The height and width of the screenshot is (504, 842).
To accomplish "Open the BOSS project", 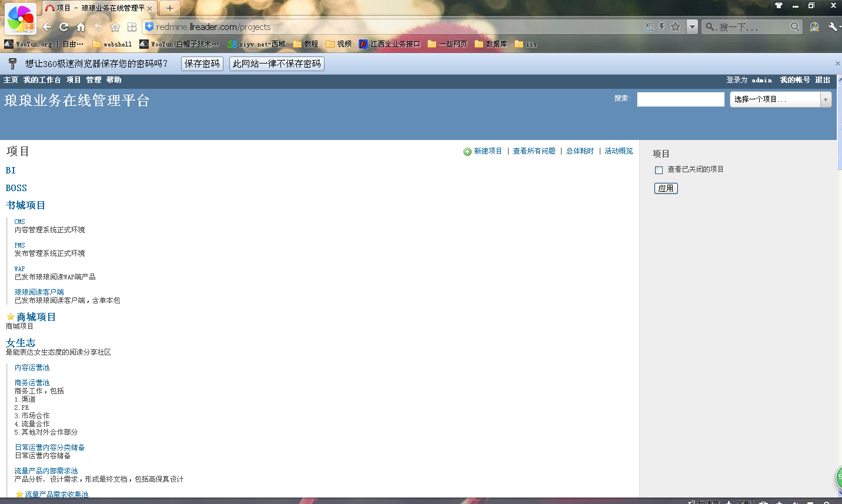I will [x=16, y=188].
